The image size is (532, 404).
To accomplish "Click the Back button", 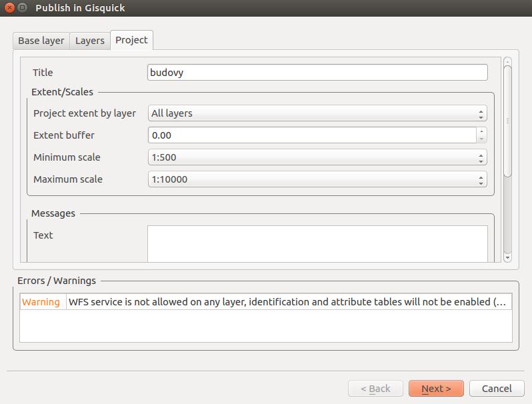I will (375, 389).
